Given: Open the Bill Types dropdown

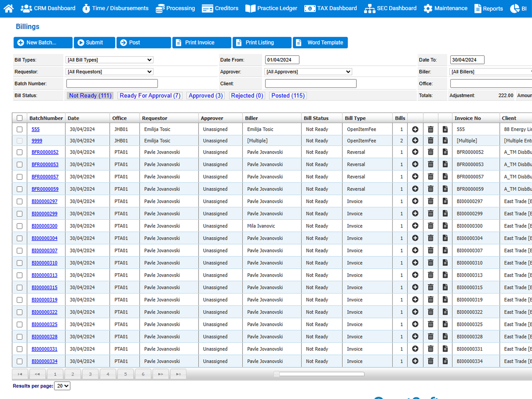Looking at the screenshot, I should tap(109, 60).
